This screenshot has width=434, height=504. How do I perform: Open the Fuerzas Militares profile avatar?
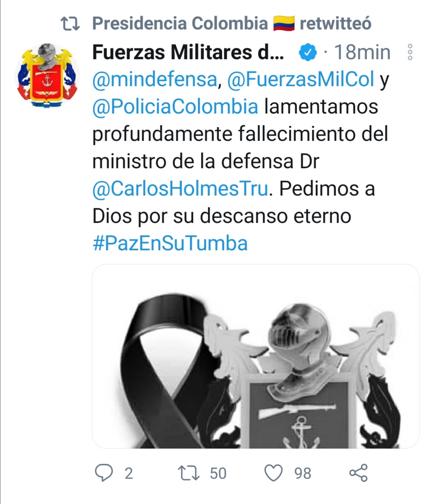[47, 76]
